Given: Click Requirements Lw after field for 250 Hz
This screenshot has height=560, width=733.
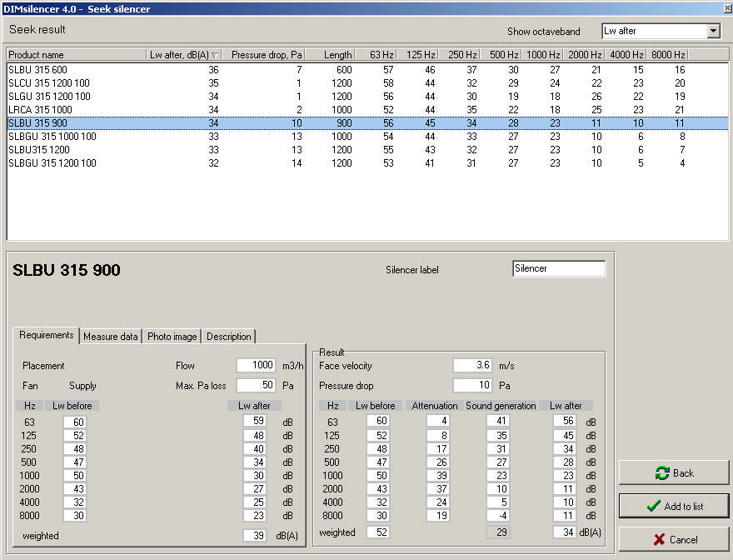Looking at the screenshot, I should 255,448.
